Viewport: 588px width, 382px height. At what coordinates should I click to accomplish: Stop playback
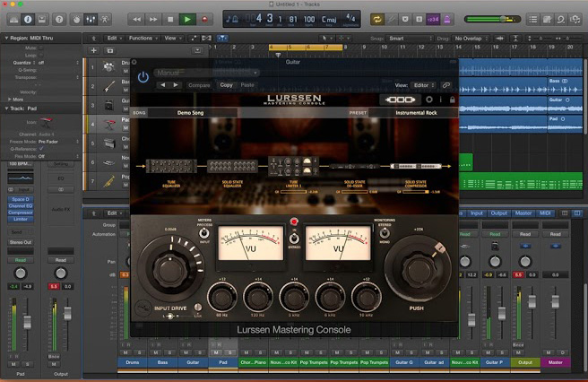pyautogui.click(x=170, y=20)
